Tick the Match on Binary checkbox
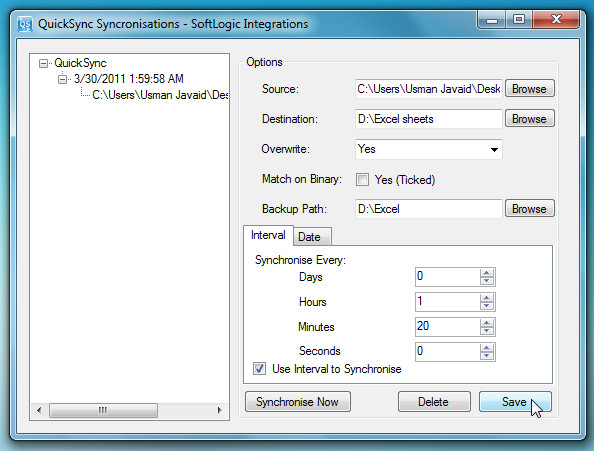Screen dimensions: 594x451 point(362,179)
